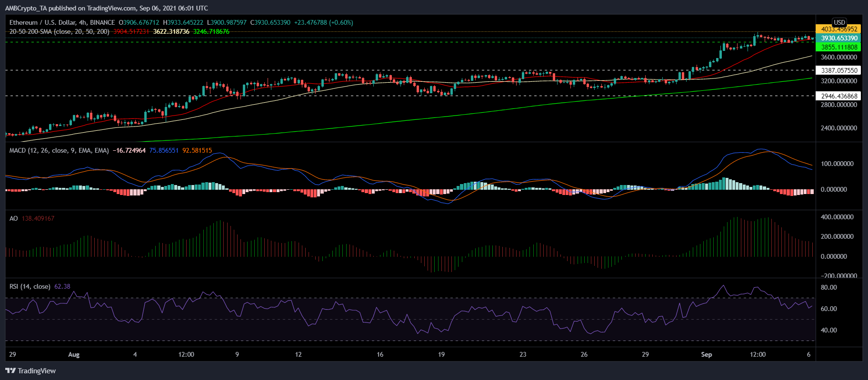Click the Aug date label on time axis
Viewport: 868px width, 380px height.
(x=74, y=354)
